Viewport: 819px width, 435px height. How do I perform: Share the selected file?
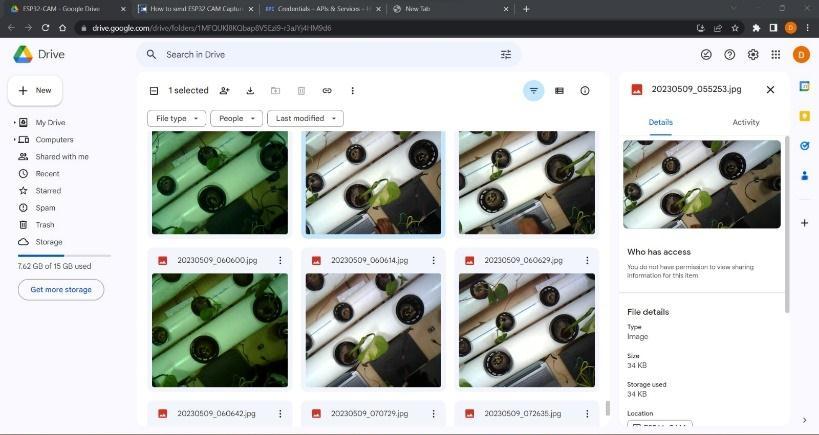click(x=225, y=90)
